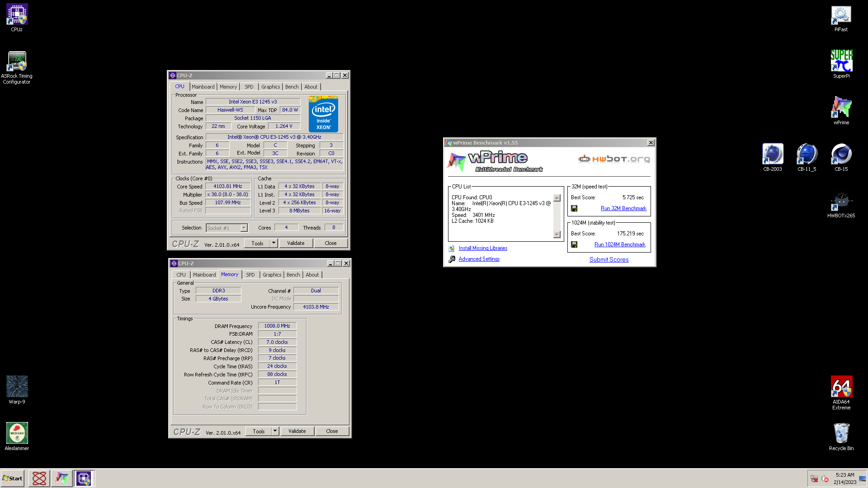Open the Aleslammer desktop icon
Viewport: 868px width, 488px height.
click(x=17, y=436)
